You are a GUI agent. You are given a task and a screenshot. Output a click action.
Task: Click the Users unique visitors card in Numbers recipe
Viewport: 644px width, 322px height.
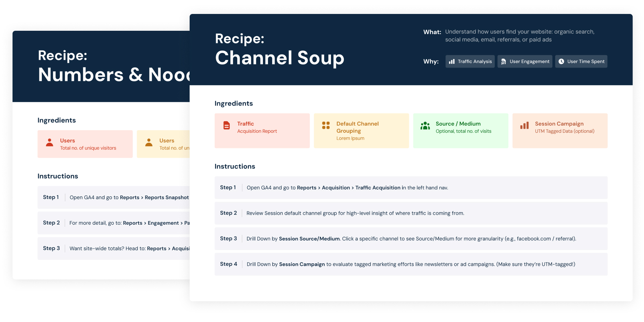coord(85,144)
